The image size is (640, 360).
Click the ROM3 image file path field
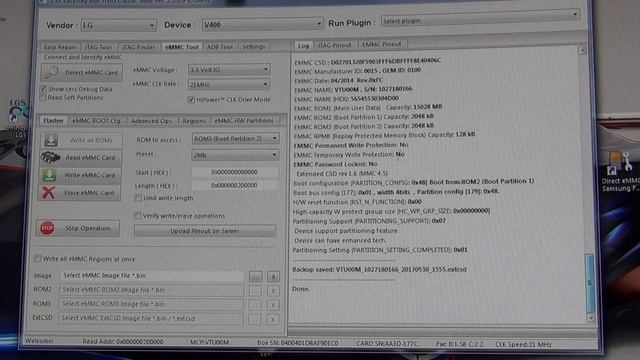(x=151, y=304)
